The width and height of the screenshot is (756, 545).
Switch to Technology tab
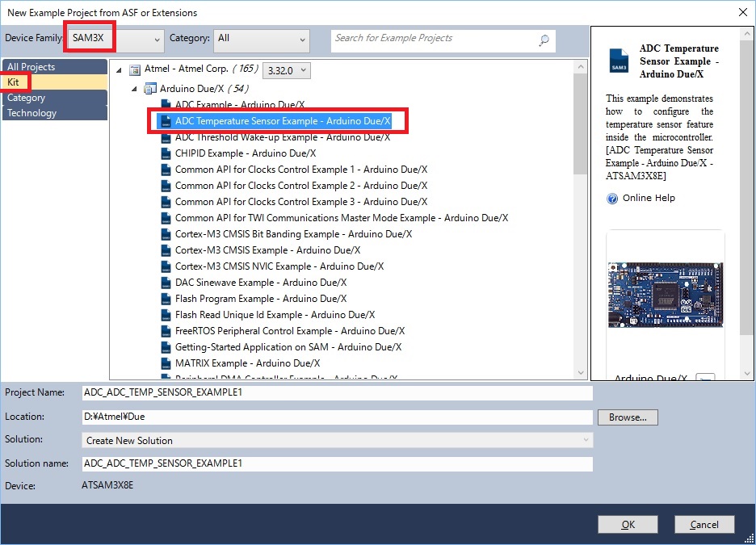click(x=54, y=113)
